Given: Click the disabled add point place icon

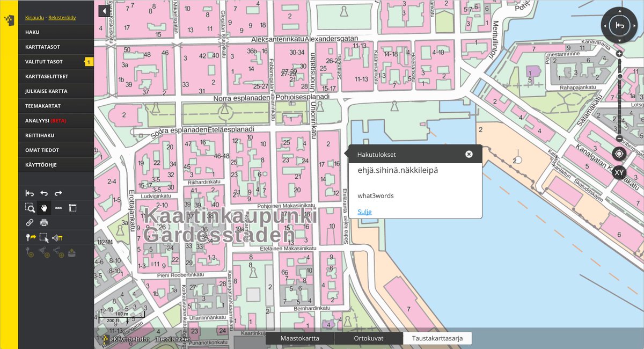Looking at the screenshot, I should coord(30,252).
